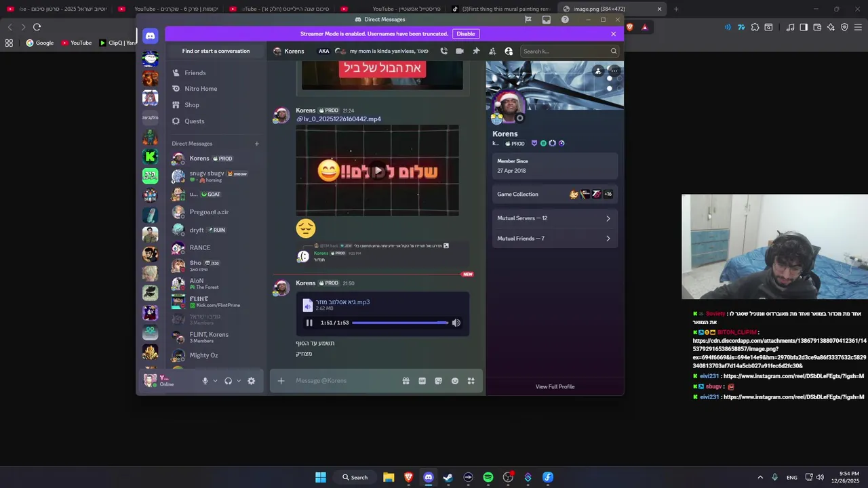The width and height of the screenshot is (868, 488).
Task: Open pinned messages in Korens chat
Action: pos(476,51)
